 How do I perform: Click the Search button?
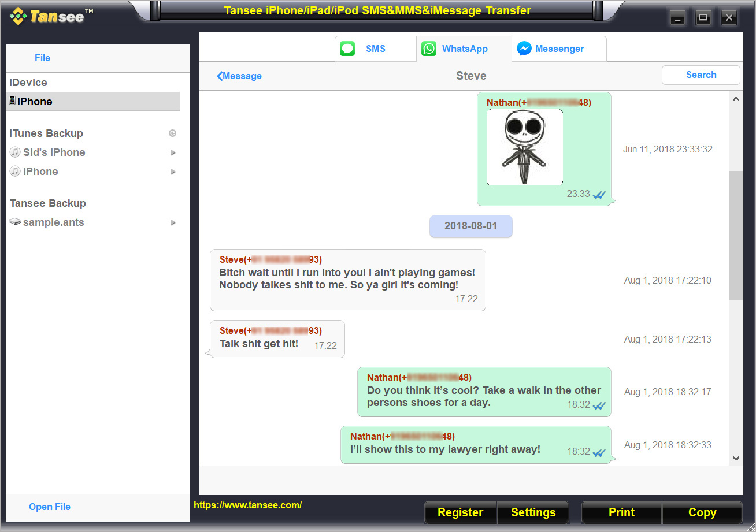(701, 75)
